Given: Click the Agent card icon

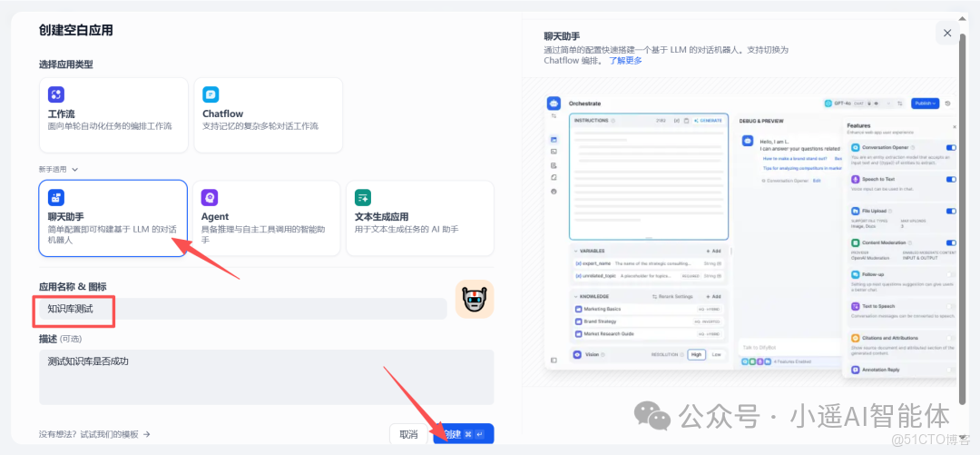Looking at the screenshot, I should (x=210, y=198).
